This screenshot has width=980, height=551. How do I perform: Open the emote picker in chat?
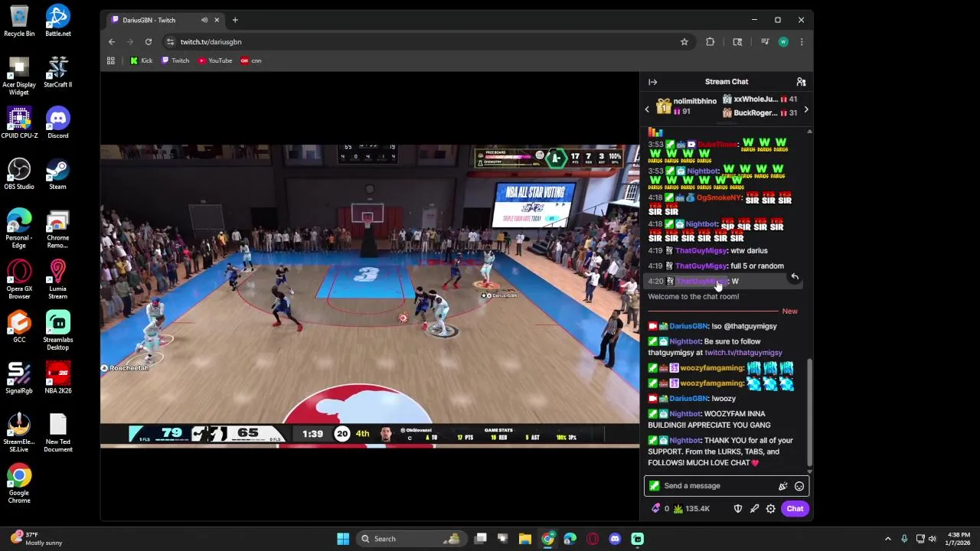pos(799,486)
